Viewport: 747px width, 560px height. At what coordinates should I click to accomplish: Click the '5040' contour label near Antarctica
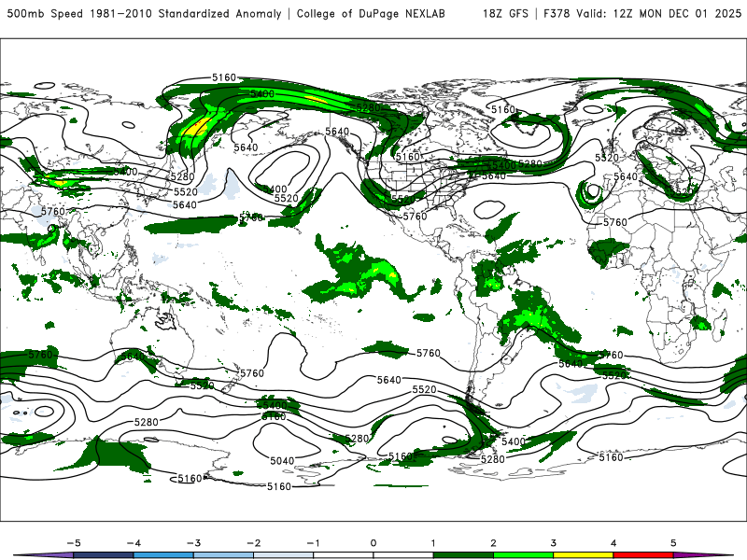point(282,461)
